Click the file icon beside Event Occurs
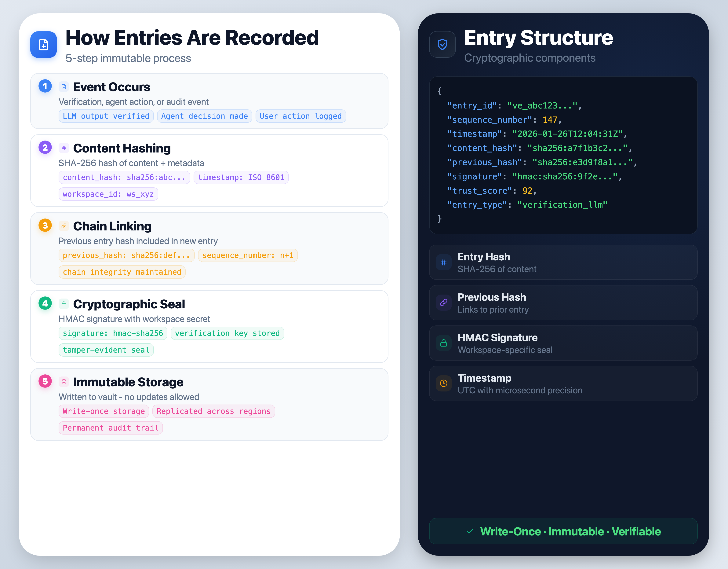This screenshot has width=728, height=569. pyautogui.click(x=64, y=86)
